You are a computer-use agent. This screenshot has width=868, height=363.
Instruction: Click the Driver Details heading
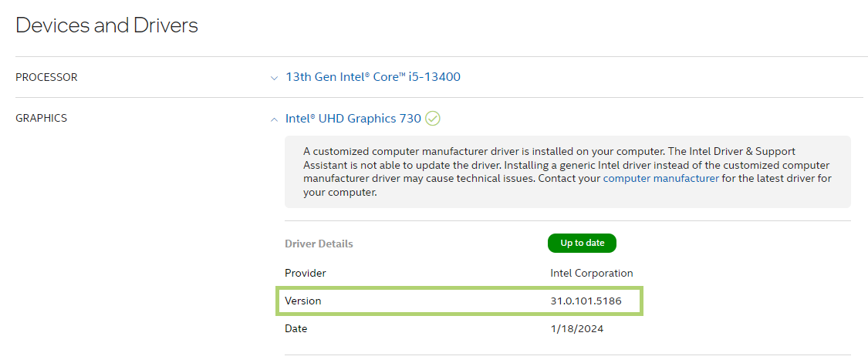319,244
